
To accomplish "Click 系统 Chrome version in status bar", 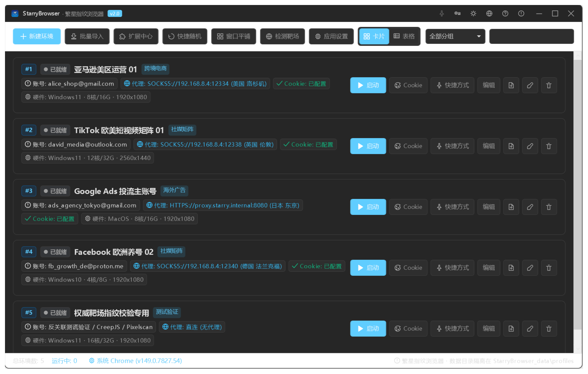I will 136,361.
